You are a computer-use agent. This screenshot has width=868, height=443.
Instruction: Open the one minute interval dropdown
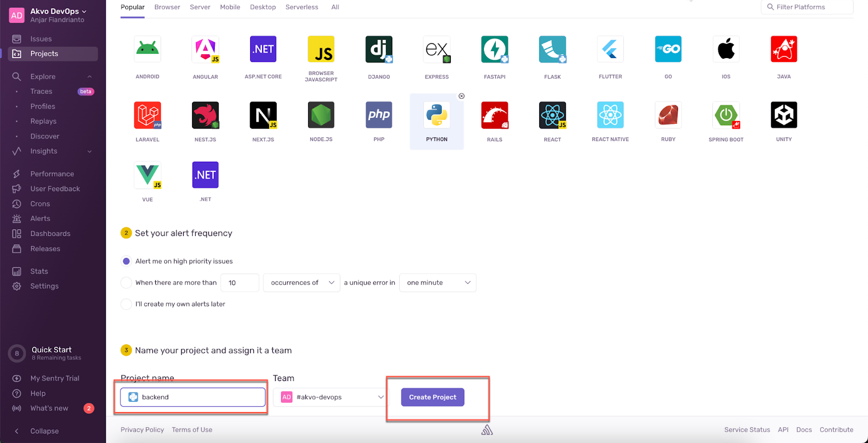pyautogui.click(x=438, y=283)
